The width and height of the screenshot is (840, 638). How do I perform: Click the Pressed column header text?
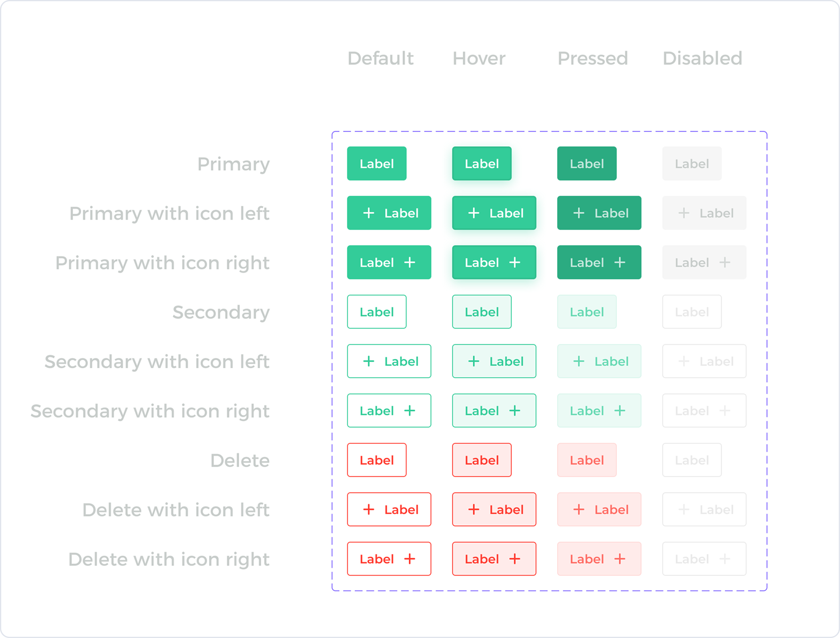[x=592, y=58]
